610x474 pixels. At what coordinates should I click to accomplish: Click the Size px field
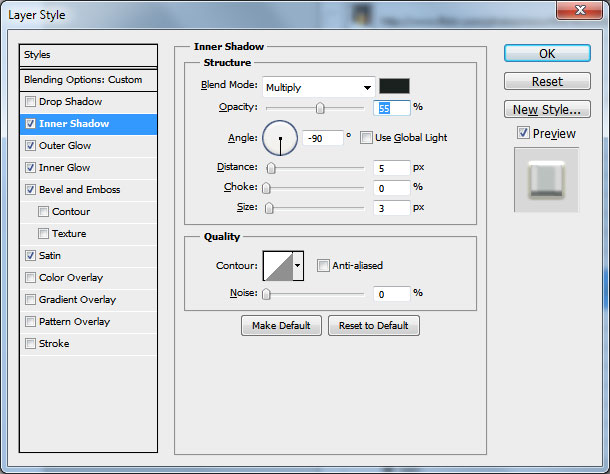click(391, 208)
